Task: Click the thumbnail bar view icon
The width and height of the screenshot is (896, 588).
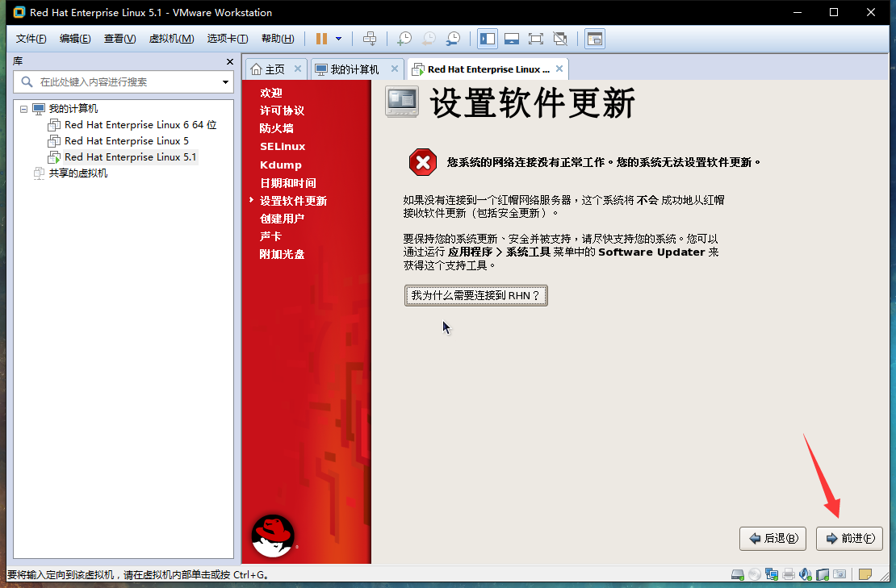Action: coord(512,39)
